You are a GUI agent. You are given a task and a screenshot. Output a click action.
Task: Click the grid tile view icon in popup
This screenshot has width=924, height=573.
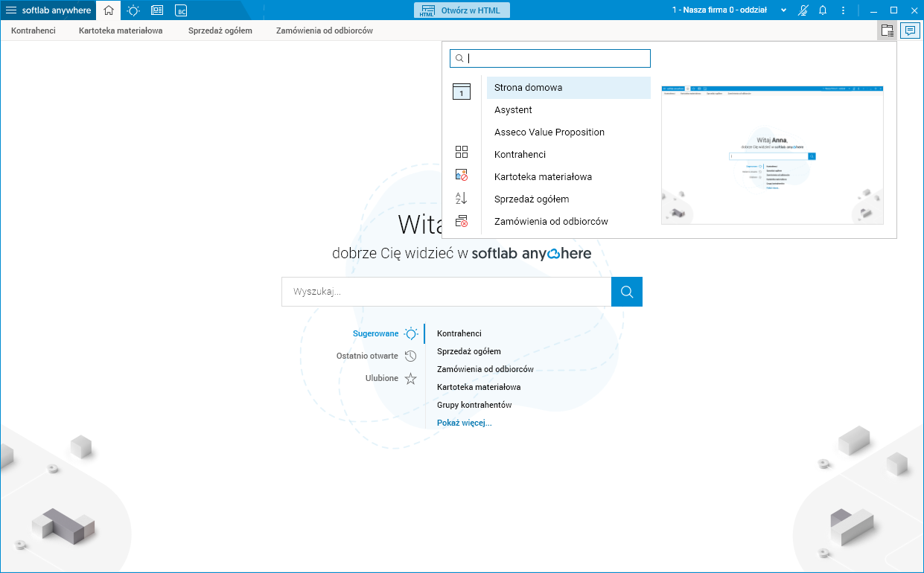coord(462,152)
